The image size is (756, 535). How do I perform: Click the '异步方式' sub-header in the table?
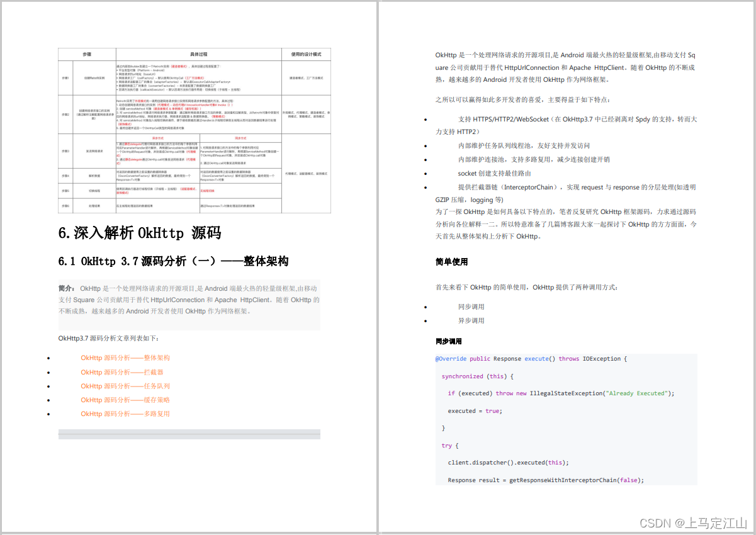pyautogui.click(x=158, y=137)
